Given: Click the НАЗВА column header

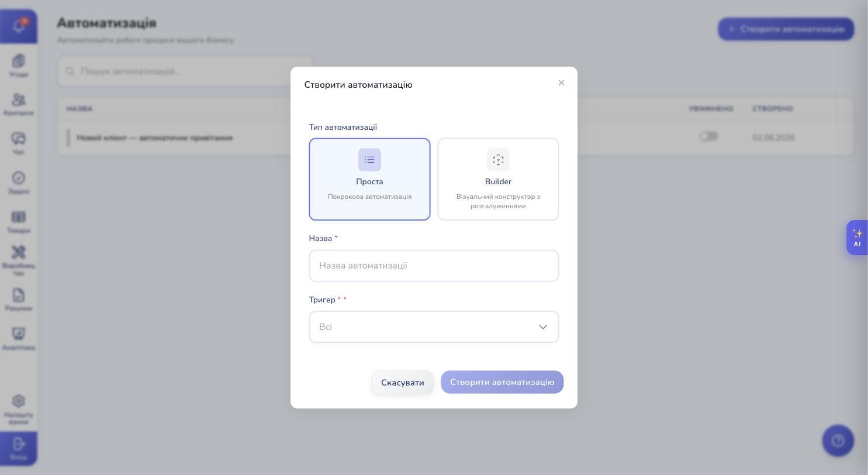Looking at the screenshot, I should [79, 109].
